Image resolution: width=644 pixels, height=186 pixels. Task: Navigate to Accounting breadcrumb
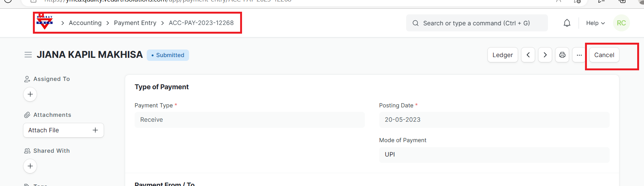tap(85, 23)
